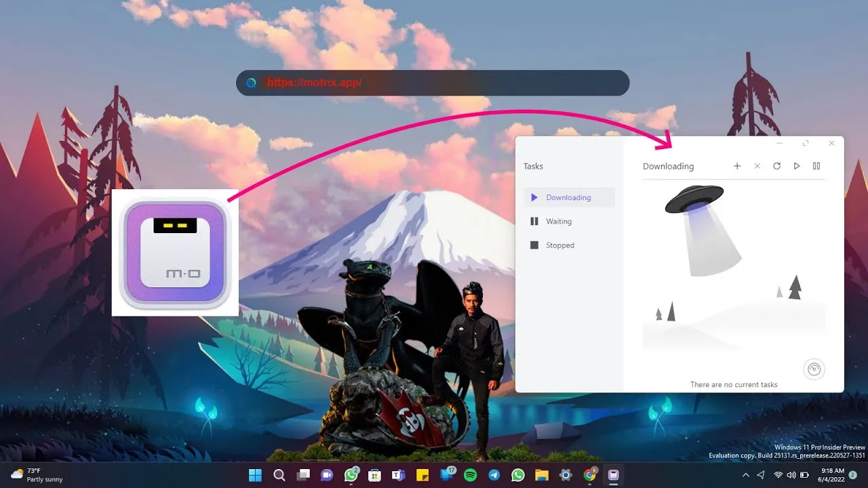The height and width of the screenshot is (488, 868).
Task: Open notifications with the 2 badge
Action: (x=852, y=474)
